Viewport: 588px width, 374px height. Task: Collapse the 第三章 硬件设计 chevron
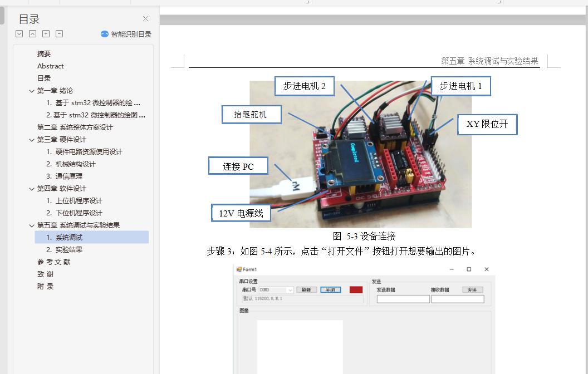click(32, 140)
